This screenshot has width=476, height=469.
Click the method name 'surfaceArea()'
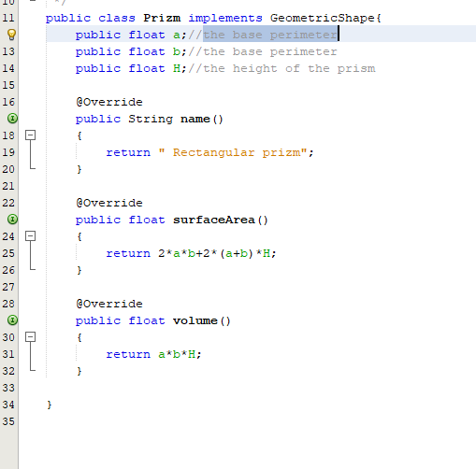pos(221,220)
